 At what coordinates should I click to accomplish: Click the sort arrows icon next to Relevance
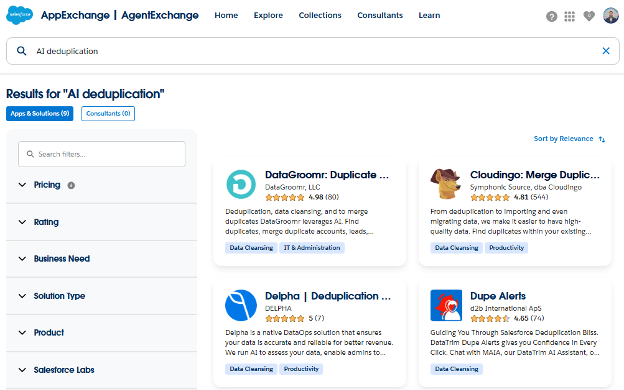[x=602, y=139]
